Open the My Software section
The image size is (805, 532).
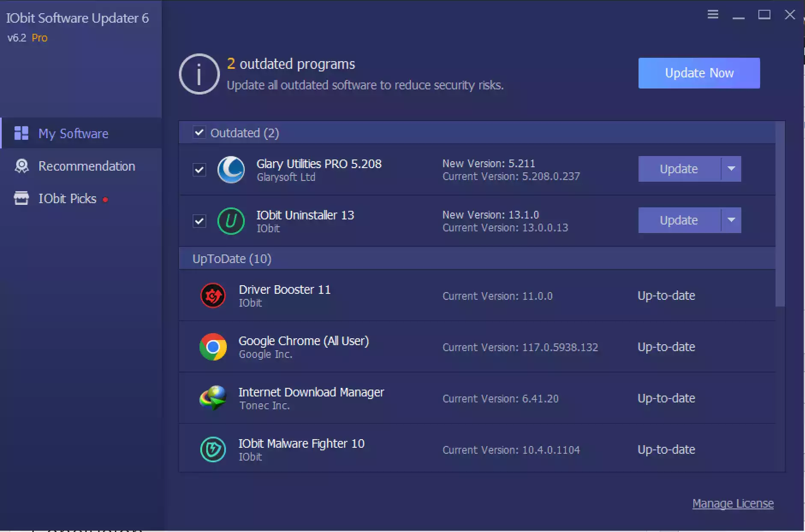81,133
